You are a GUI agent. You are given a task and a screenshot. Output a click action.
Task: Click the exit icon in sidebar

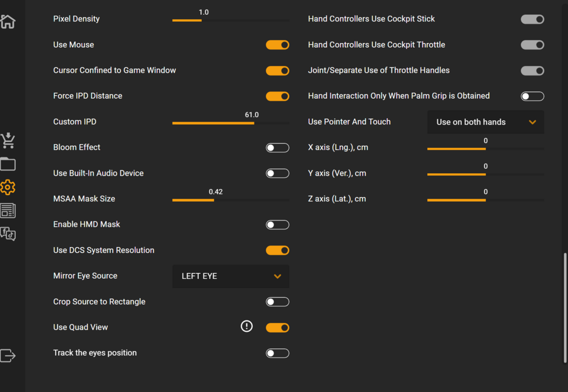click(x=8, y=356)
